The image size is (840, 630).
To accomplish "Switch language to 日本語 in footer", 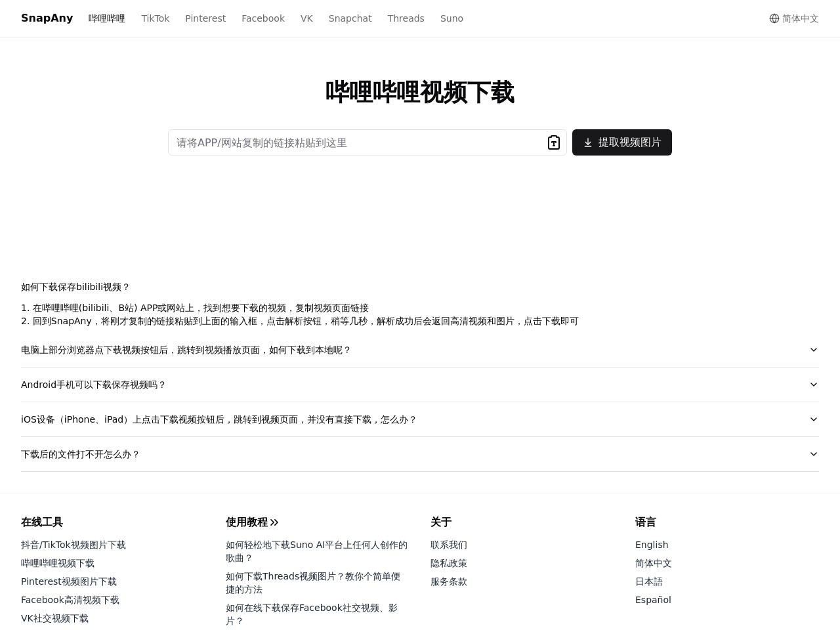I will pos(649,581).
